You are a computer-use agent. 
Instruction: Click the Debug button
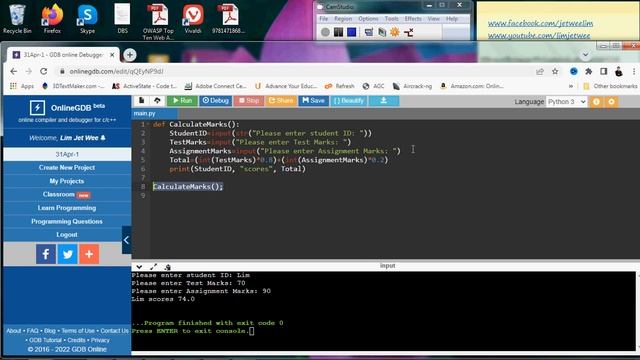tap(216, 101)
